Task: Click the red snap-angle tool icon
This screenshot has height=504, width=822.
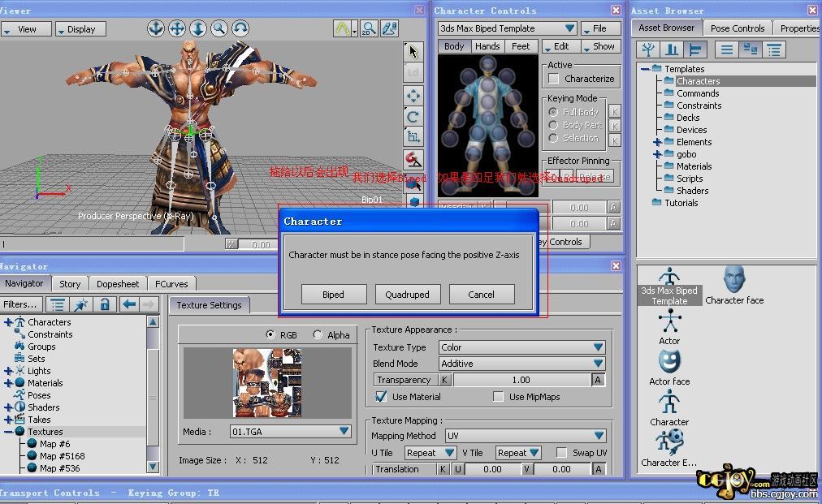Action: click(x=413, y=159)
